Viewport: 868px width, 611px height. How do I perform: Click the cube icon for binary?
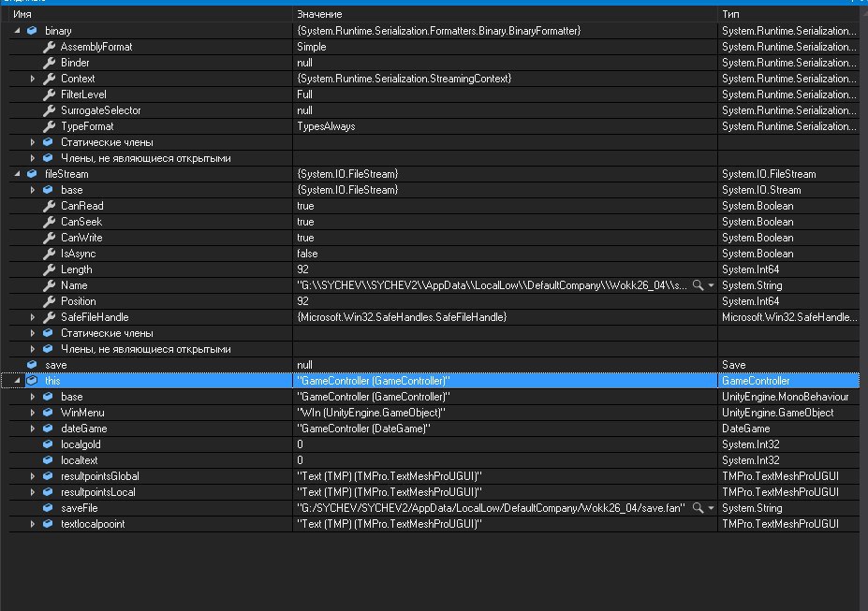coord(32,31)
